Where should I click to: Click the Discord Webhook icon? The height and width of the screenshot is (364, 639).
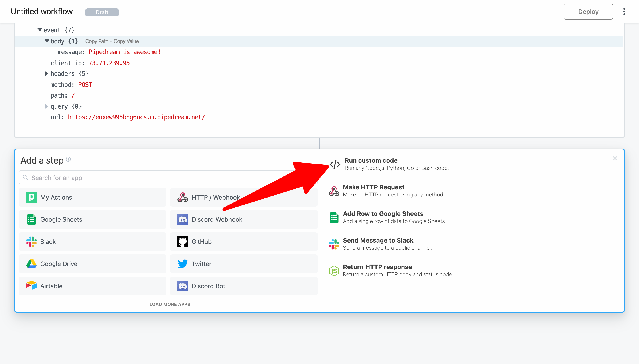pos(183,219)
